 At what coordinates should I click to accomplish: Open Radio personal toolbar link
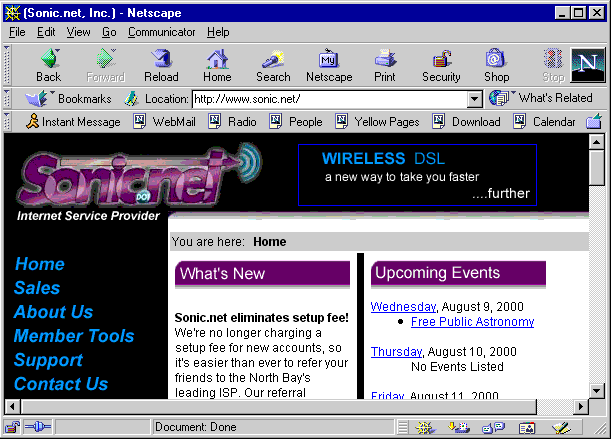pyautogui.click(x=233, y=122)
